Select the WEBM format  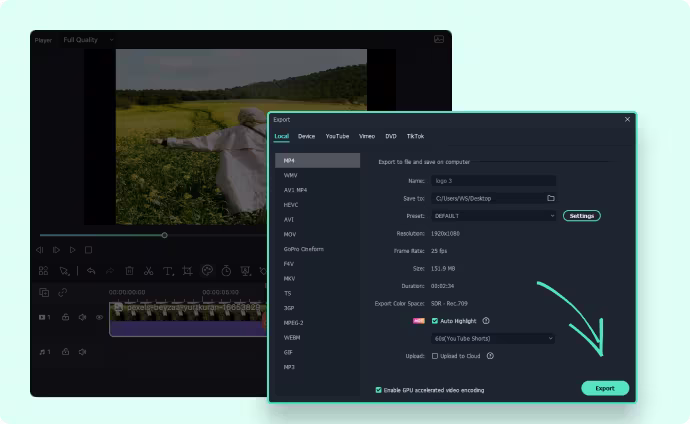317,337
